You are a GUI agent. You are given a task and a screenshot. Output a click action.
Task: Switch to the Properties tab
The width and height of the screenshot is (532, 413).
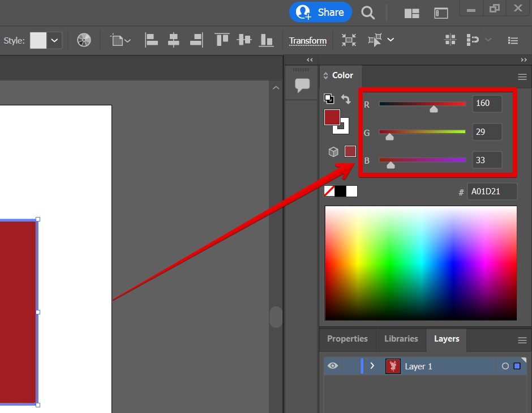point(347,339)
